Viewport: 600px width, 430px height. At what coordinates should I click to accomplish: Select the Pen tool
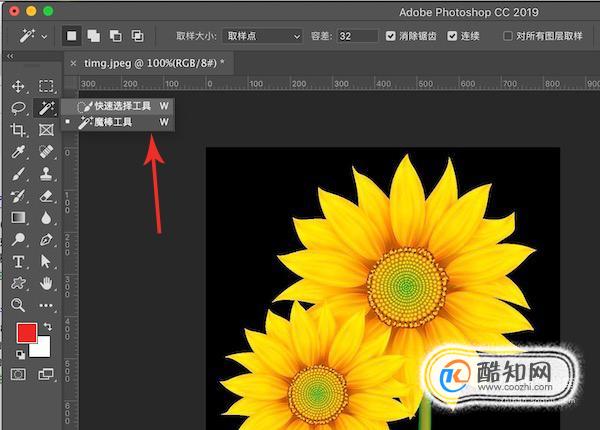tap(46, 240)
